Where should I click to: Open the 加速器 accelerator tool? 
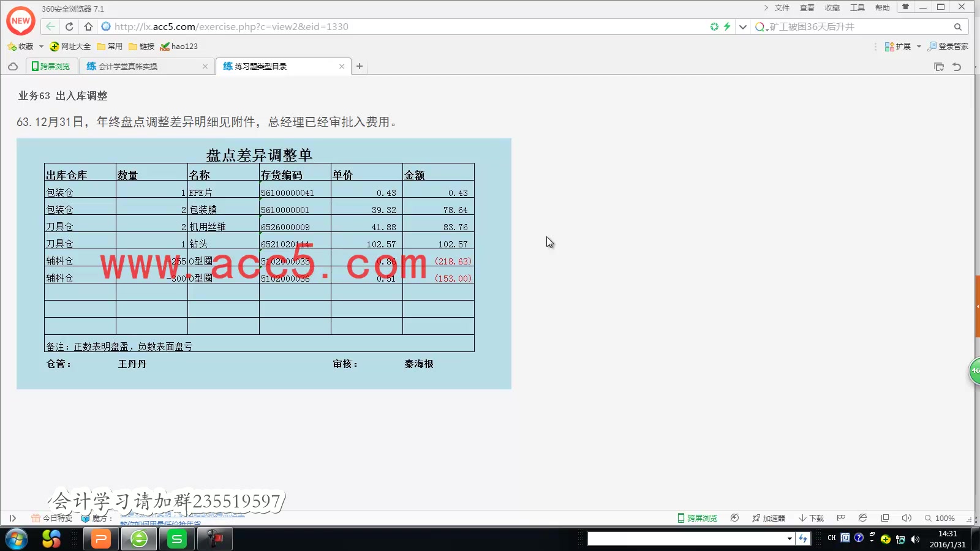click(x=769, y=518)
